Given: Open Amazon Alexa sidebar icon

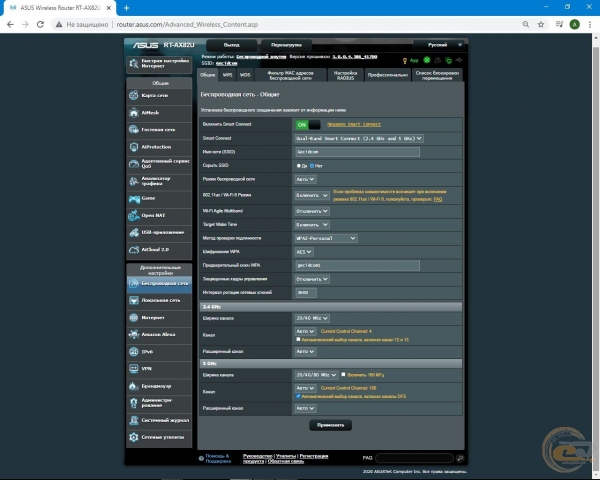Looking at the screenshot, I should tap(134, 335).
